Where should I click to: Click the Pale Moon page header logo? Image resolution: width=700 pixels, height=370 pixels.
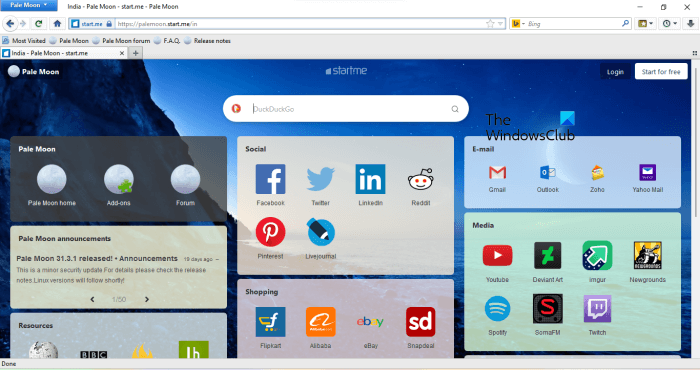[33, 71]
